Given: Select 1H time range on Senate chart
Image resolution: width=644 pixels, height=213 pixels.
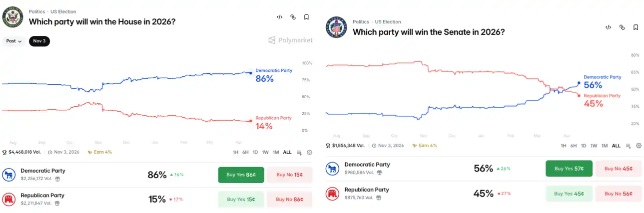Looking at the screenshot, I should coord(564,146).
